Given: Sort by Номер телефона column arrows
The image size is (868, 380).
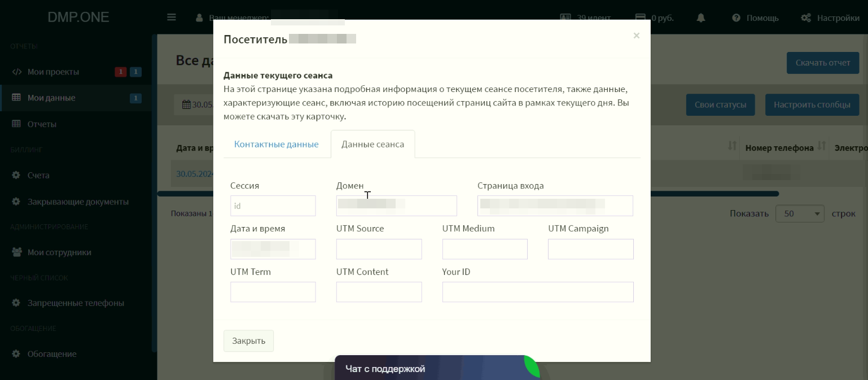Looking at the screenshot, I should [822, 147].
